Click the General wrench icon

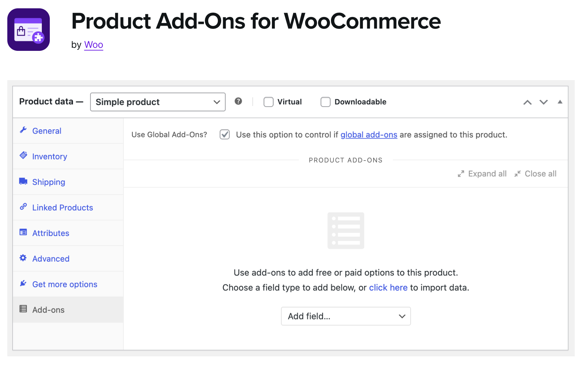[23, 130]
